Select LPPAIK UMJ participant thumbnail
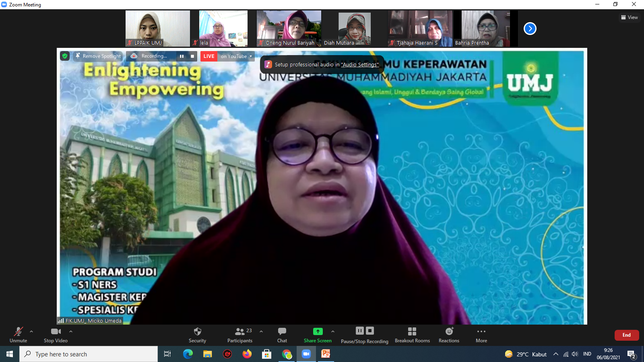Image resolution: width=644 pixels, height=362 pixels. click(x=158, y=29)
